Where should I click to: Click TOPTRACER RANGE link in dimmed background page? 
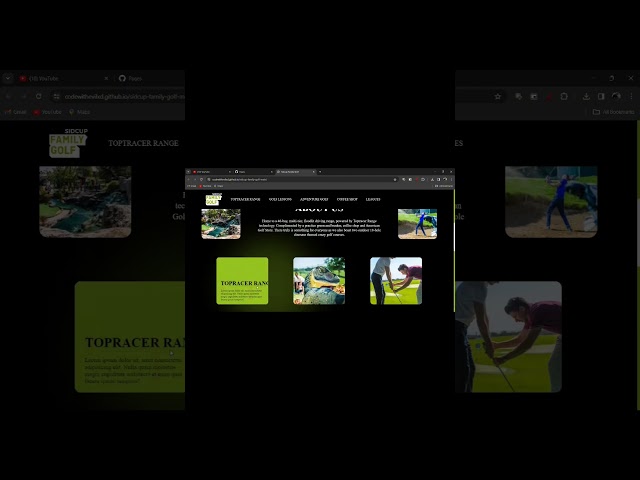(x=143, y=143)
